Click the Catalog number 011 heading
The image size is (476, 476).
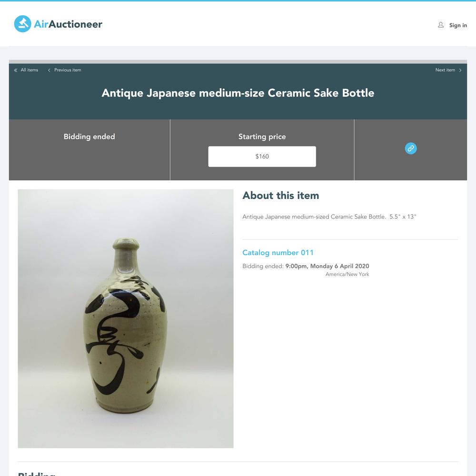tap(278, 253)
